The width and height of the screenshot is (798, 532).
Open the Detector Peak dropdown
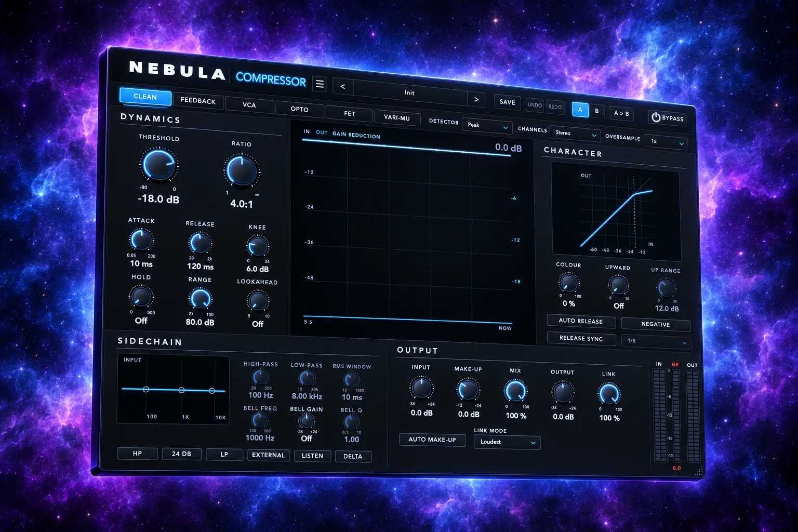tap(487, 126)
